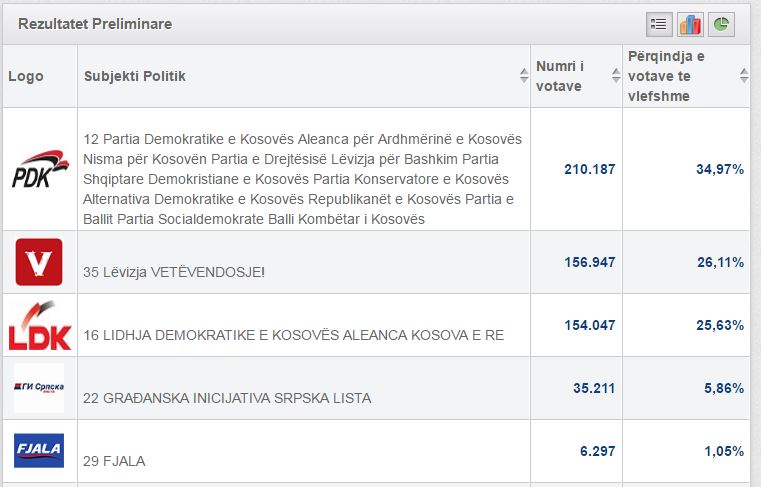Sort by Numri i votave arrows
This screenshot has height=487, width=761.
tap(616, 76)
